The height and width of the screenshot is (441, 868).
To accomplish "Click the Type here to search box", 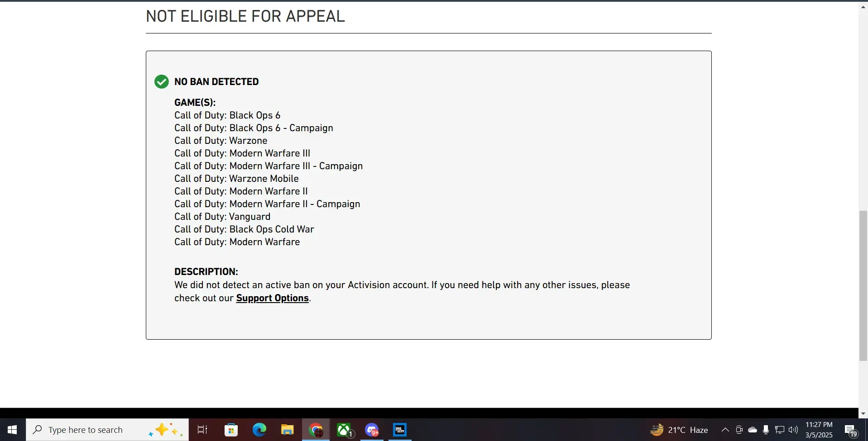I will (x=107, y=430).
